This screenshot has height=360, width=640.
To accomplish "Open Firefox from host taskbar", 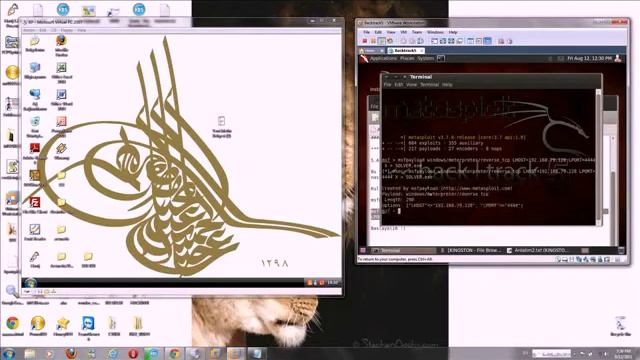I will click(x=71, y=353).
